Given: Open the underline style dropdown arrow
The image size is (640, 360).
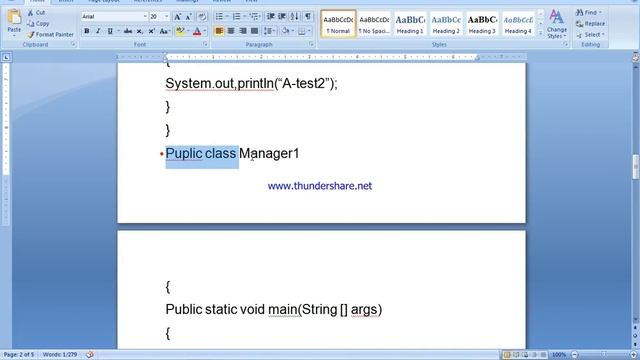Looking at the screenshot, I should click(118, 31).
